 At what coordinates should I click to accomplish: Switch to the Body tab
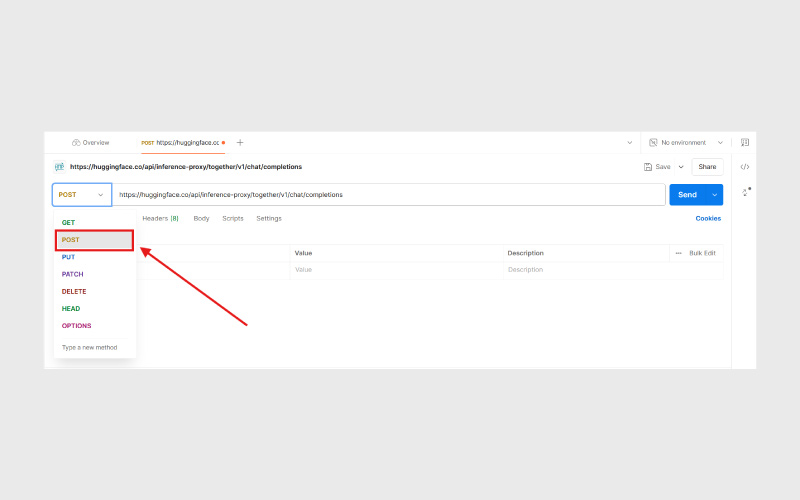coord(201,218)
